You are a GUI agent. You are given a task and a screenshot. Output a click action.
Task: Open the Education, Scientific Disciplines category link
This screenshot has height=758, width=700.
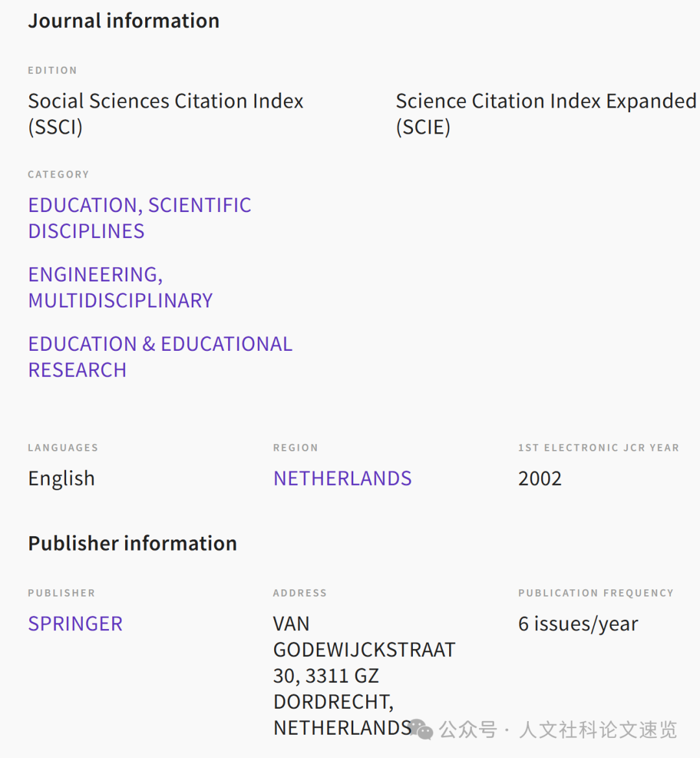tap(139, 218)
